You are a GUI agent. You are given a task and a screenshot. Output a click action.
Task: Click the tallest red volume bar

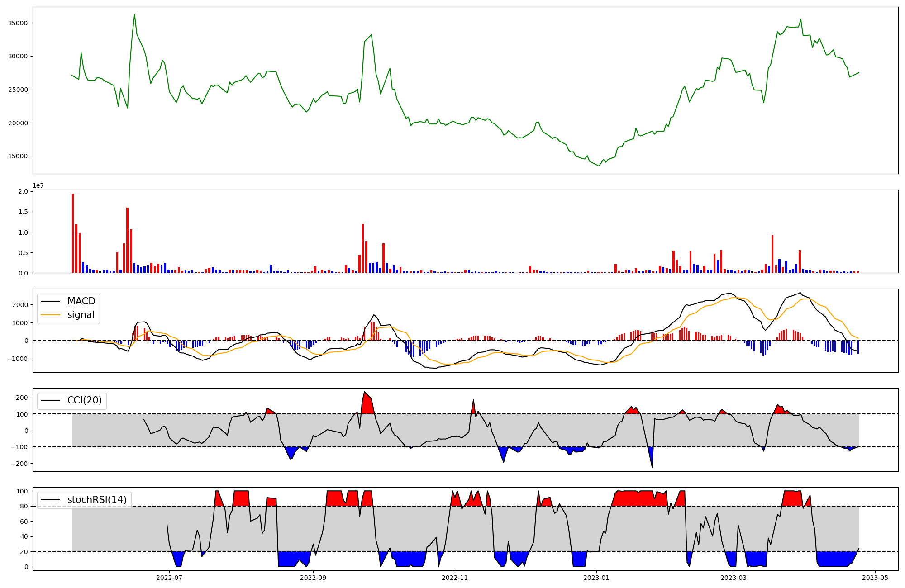[73, 233]
